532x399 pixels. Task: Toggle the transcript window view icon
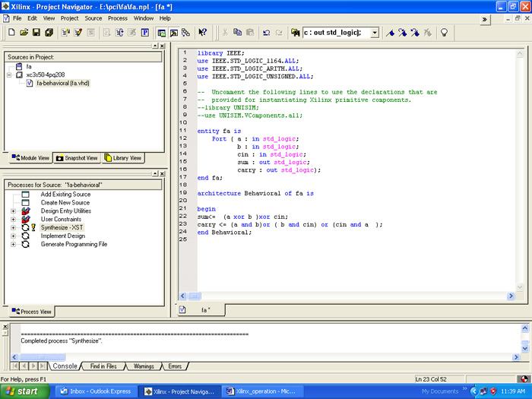(x=186, y=33)
